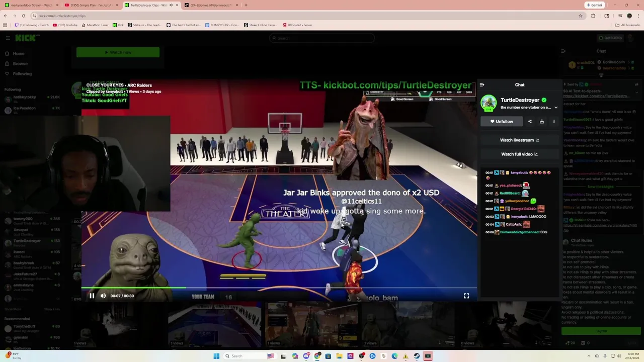Image resolution: width=644 pixels, height=362 pixels.
Task: Open the Windows Start menu
Action: [216, 356]
